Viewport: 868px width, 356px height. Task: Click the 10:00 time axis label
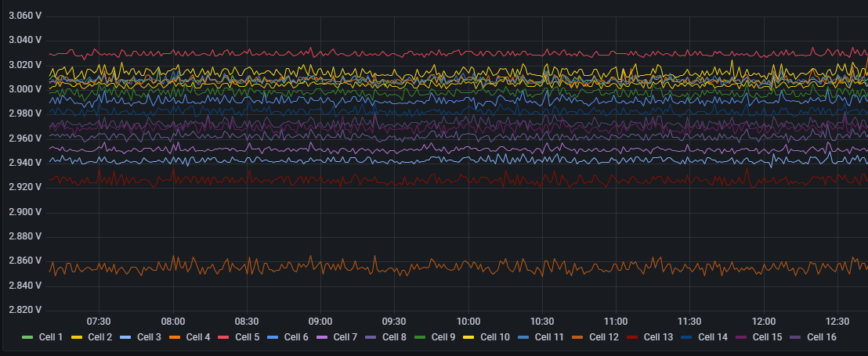point(468,322)
